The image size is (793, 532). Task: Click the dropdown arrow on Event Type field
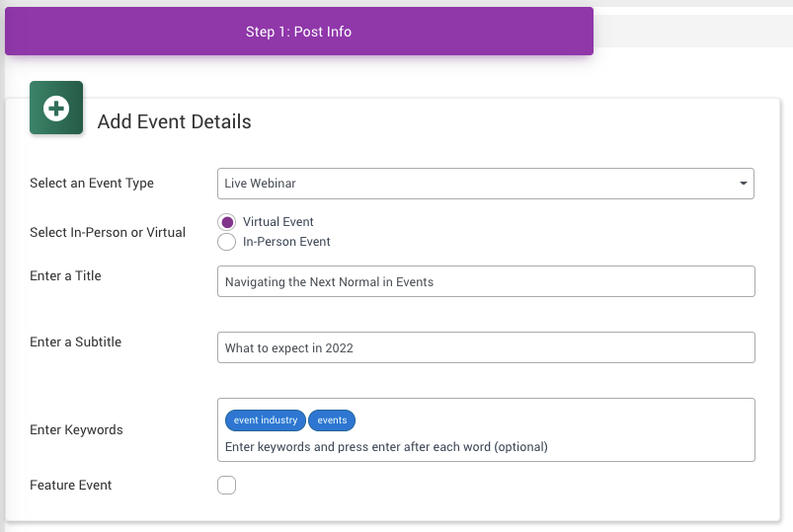click(743, 184)
